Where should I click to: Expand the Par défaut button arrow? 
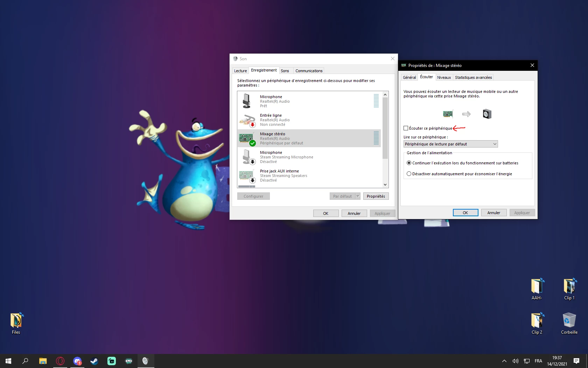(x=358, y=196)
